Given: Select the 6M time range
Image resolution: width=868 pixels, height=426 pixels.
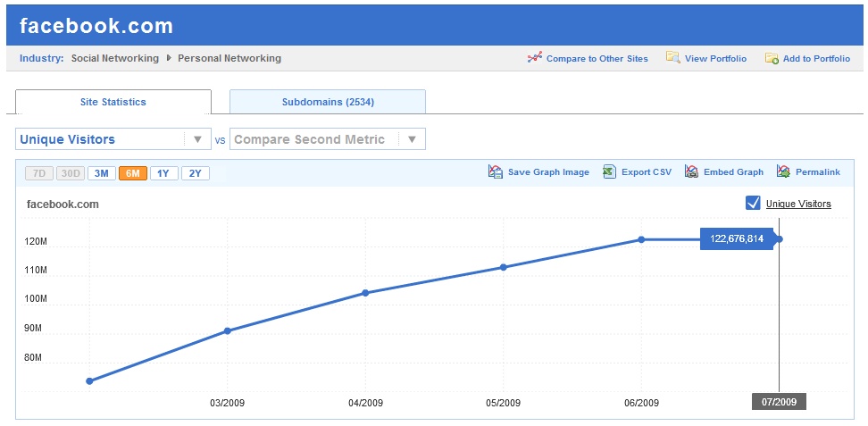Looking at the screenshot, I should [x=133, y=173].
